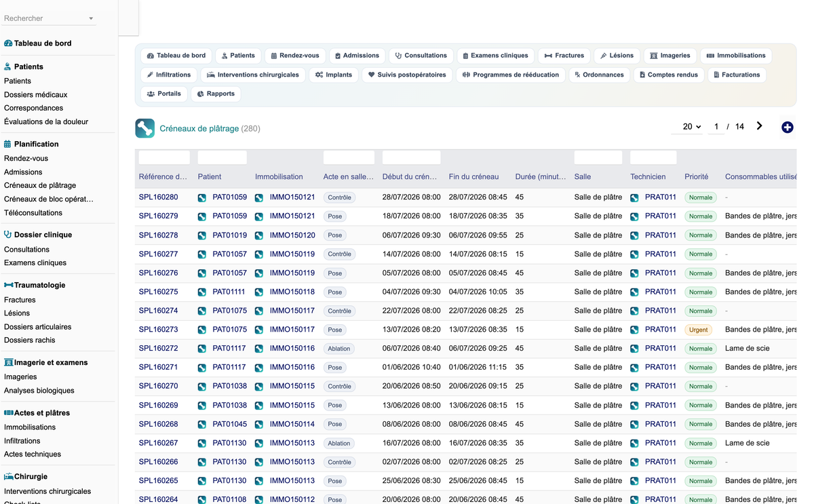The width and height of the screenshot is (814, 504).
Task: Sort by Fin du créneau column header
Action: click(x=473, y=176)
